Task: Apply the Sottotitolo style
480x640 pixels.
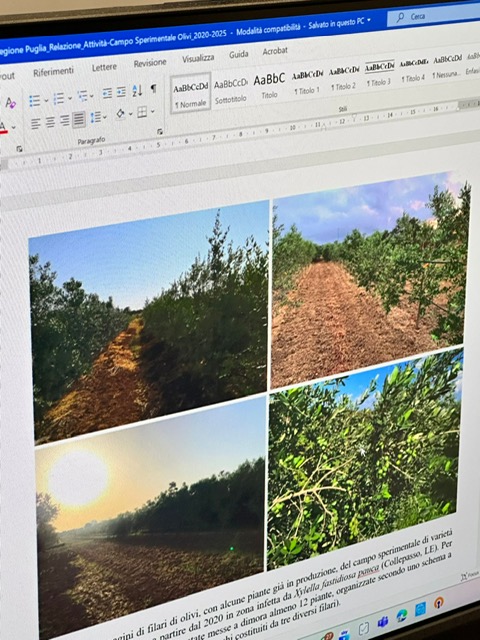Action: 231,91
